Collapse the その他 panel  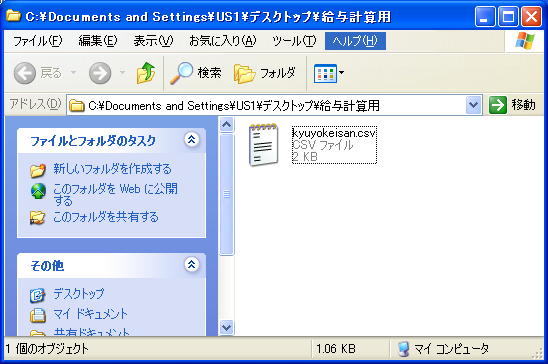click(192, 264)
